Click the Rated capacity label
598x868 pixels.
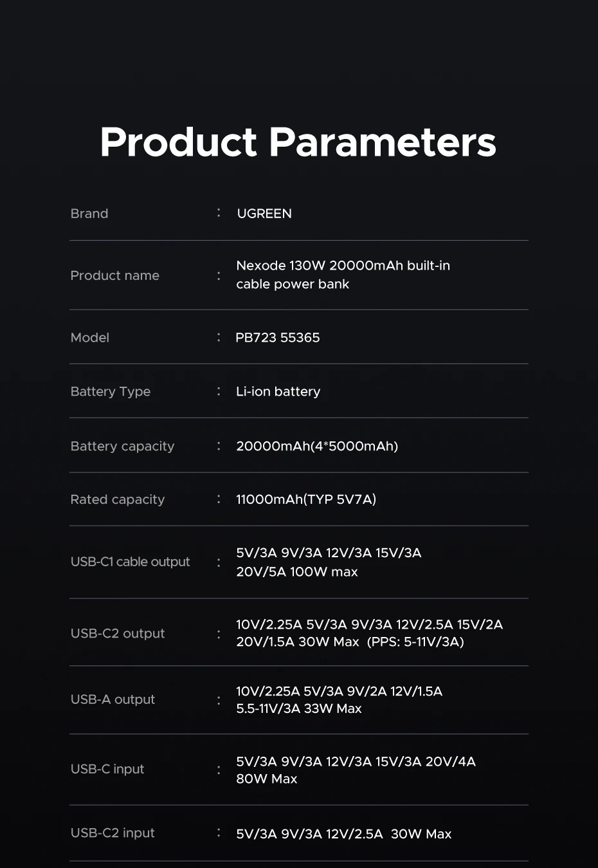coord(118,500)
